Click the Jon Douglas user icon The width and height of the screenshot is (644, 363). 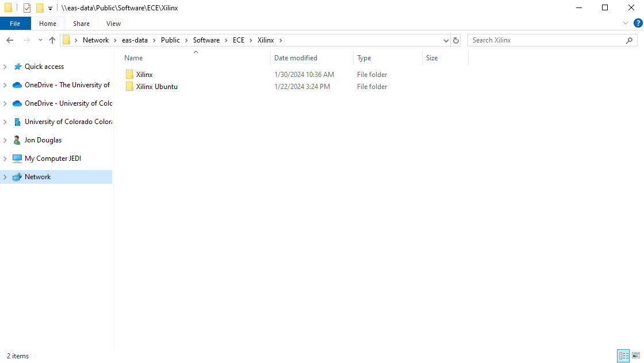(17, 140)
